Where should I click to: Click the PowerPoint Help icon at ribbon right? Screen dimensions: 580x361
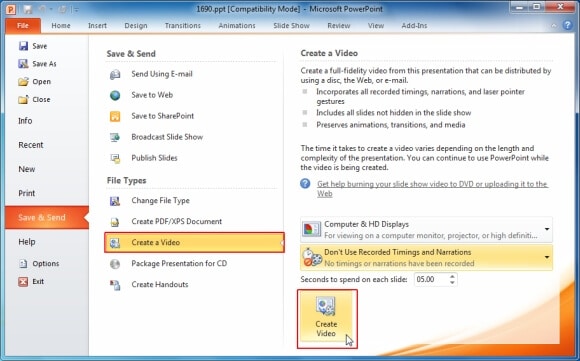568,25
